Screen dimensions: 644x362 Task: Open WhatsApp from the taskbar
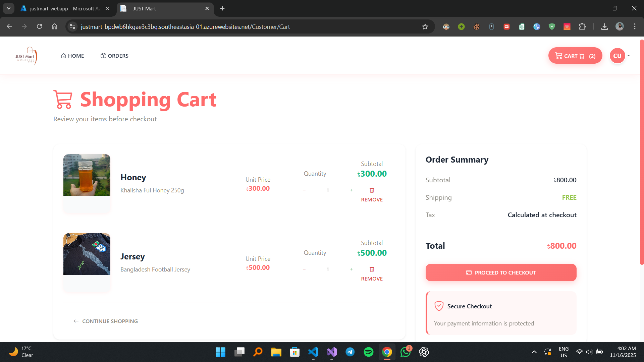point(405,352)
